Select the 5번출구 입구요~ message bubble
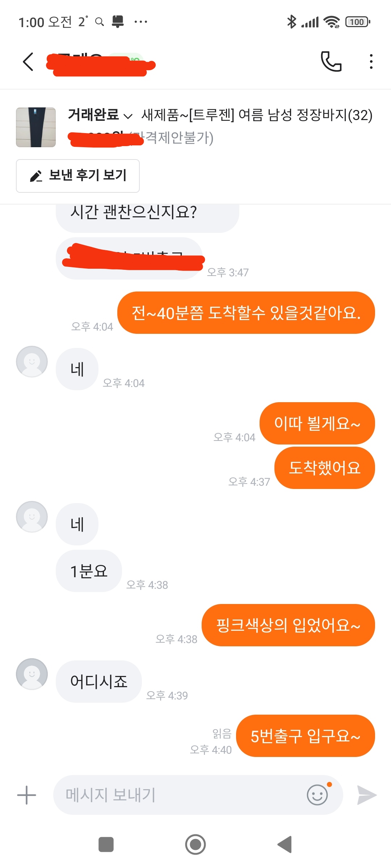391x868 pixels. [306, 736]
